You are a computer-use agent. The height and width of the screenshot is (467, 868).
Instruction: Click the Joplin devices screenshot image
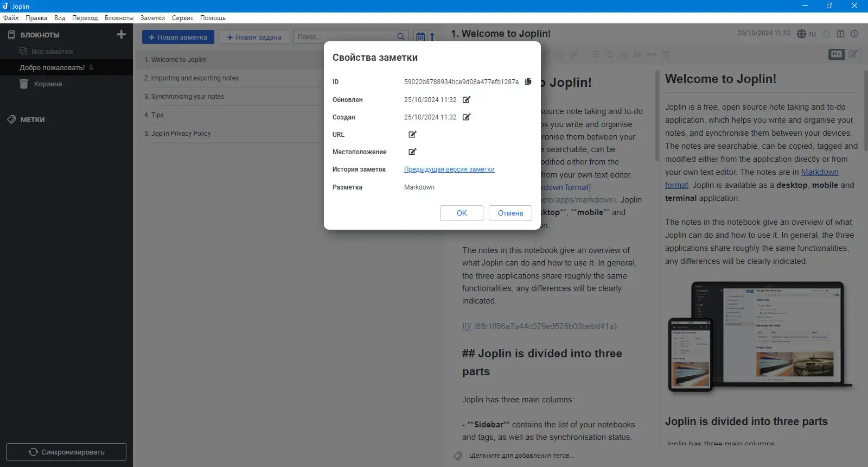pos(759,337)
